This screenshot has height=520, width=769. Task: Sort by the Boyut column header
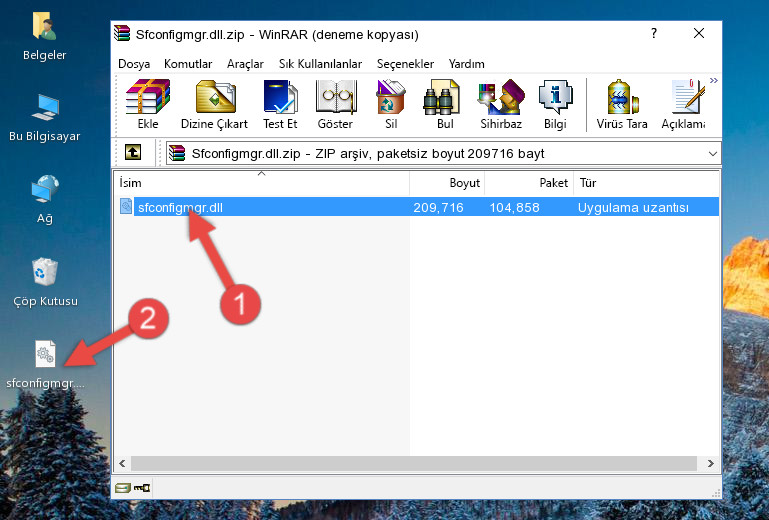(x=447, y=183)
